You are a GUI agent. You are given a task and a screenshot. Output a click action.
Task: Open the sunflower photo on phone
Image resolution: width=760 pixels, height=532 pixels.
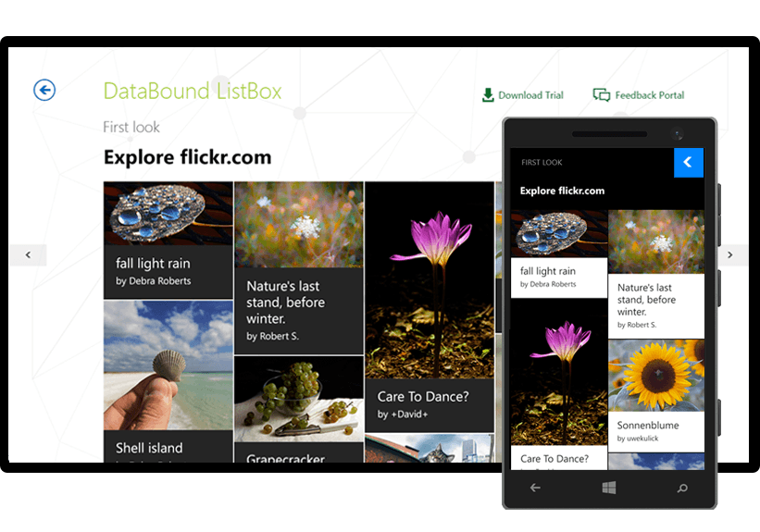[656, 376]
